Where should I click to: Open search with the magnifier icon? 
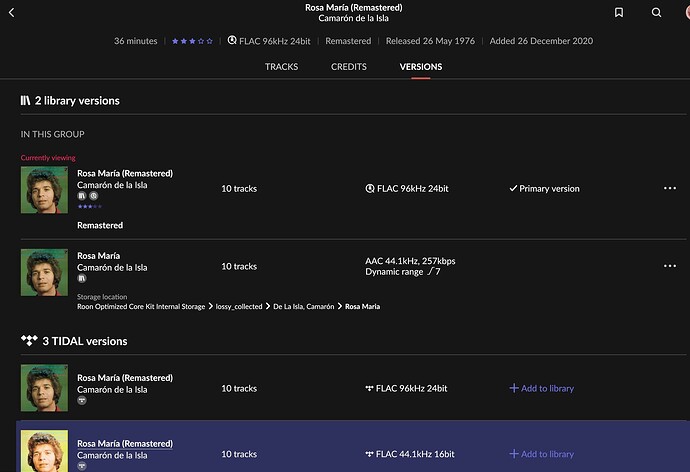click(x=656, y=13)
